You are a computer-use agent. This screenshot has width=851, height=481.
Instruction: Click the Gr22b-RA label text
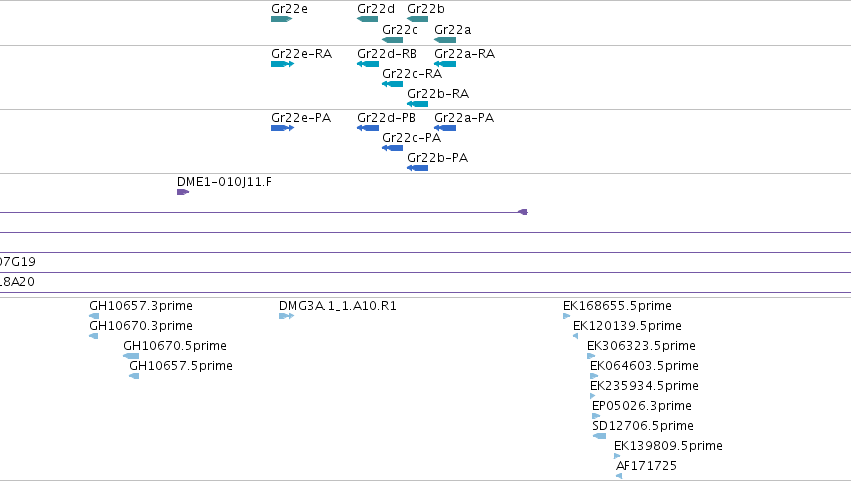(438, 94)
